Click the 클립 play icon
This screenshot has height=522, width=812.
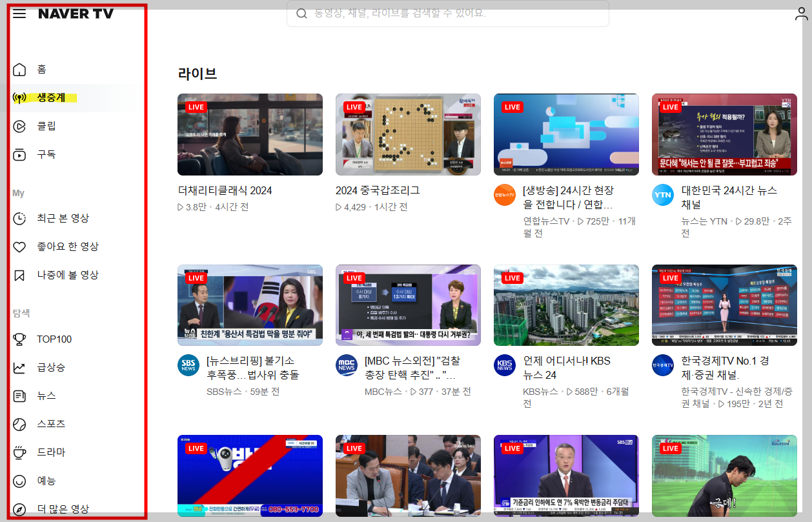point(20,126)
